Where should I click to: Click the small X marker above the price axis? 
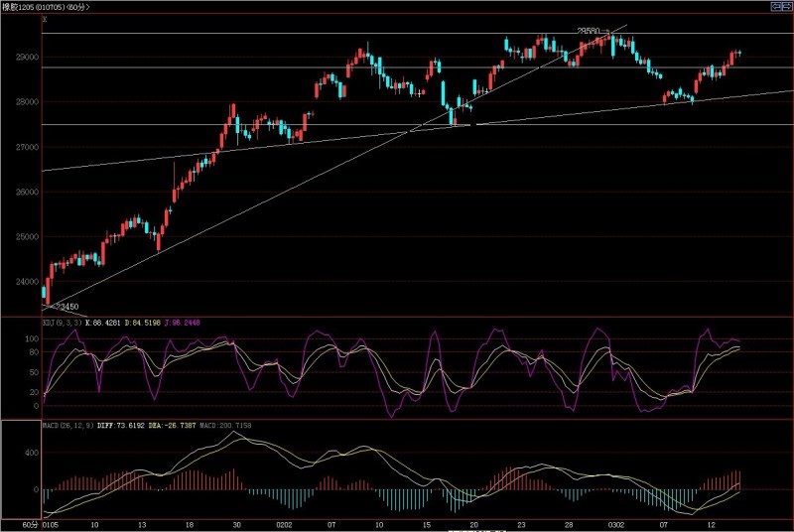(44, 18)
